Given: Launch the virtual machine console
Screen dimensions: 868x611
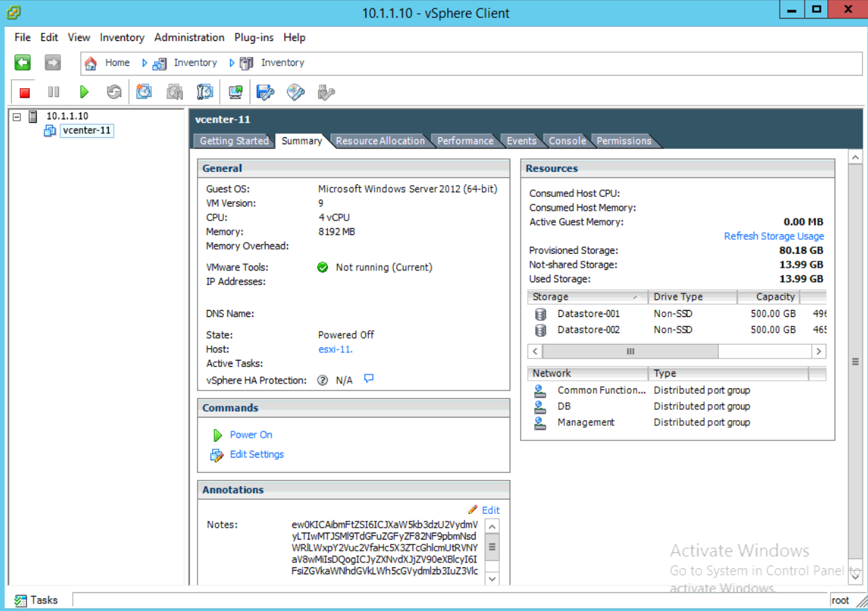Looking at the screenshot, I should pos(234,91).
